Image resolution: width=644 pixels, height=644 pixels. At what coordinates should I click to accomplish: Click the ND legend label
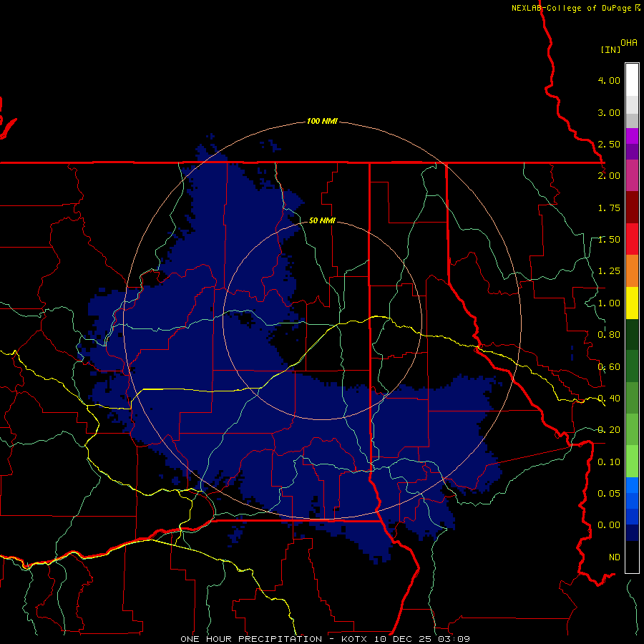click(x=615, y=557)
